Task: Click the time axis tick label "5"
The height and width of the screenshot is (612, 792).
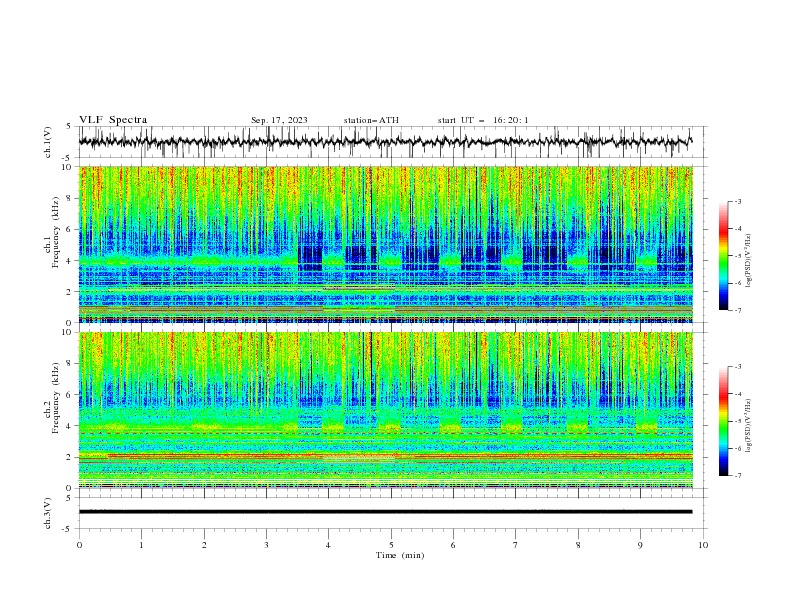Action: [391, 545]
